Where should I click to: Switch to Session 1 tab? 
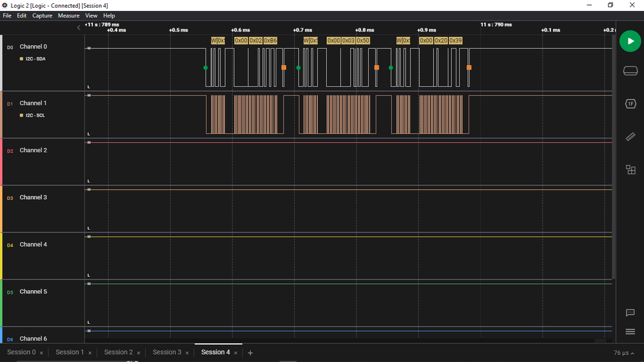pos(70,352)
